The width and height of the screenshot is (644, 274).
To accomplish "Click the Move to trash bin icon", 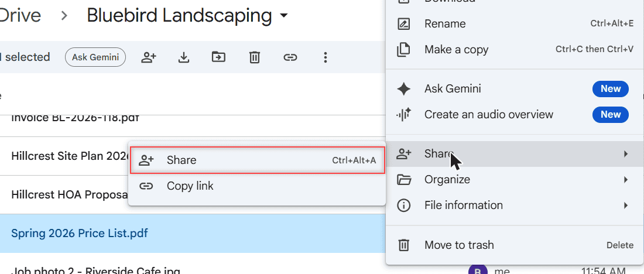I will pos(404,245).
